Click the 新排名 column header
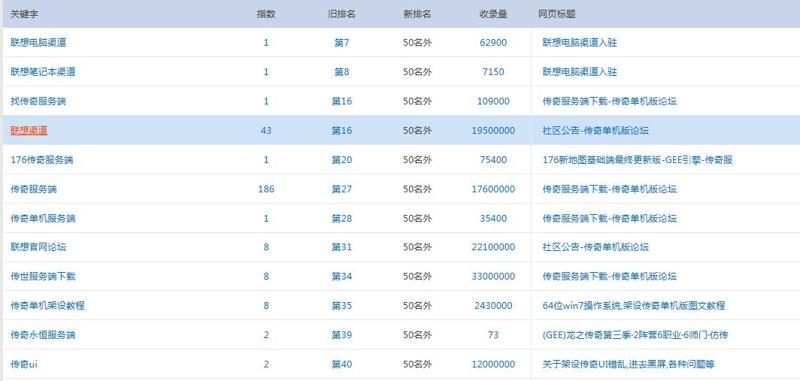Image resolution: width=800 pixels, height=381 pixels. 417,14
